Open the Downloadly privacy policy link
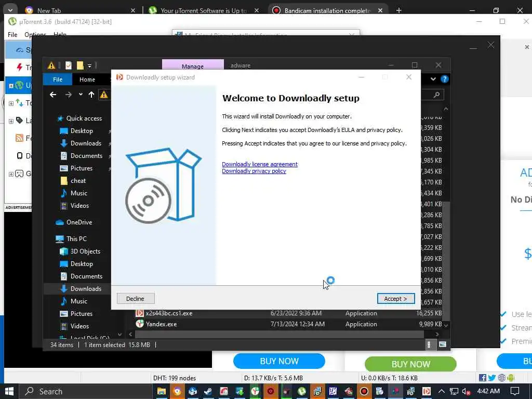The width and height of the screenshot is (532, 399). pyautogui.click(x=254, y=171)
